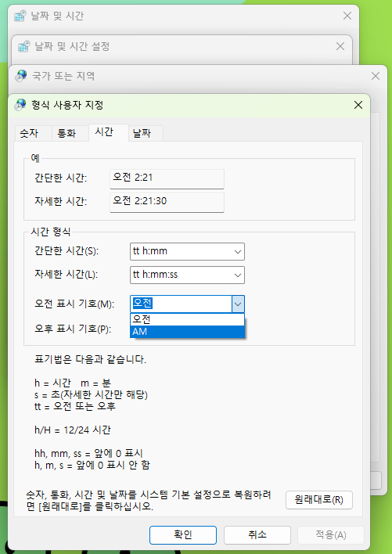
Task: Click the 오전 표시 기호 text field
Action: pos(181,304)
